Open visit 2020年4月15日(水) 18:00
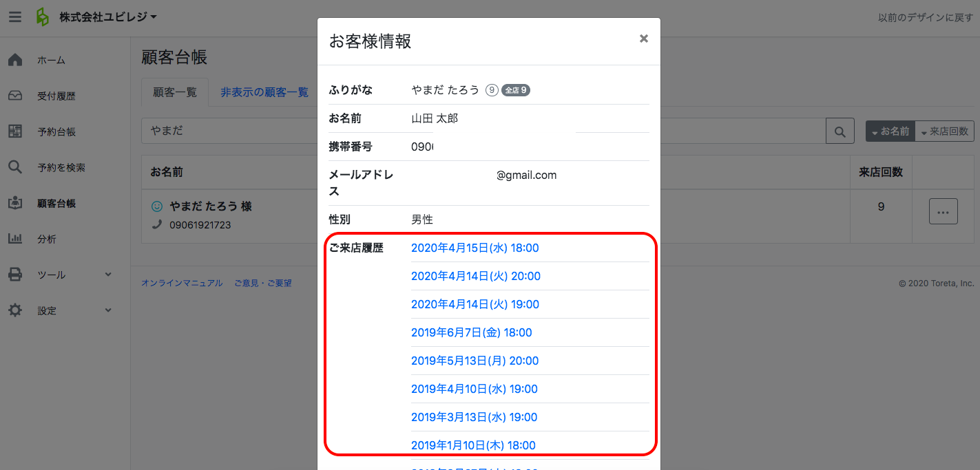The height and width of the screenshot is (470, 980). click(475, 248)
